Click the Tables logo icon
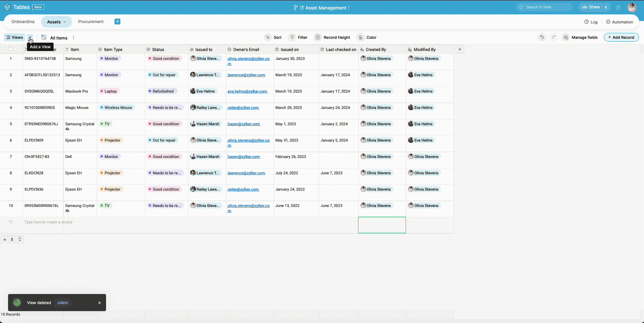This screenshot has height=323, width=644. point(7,7)
